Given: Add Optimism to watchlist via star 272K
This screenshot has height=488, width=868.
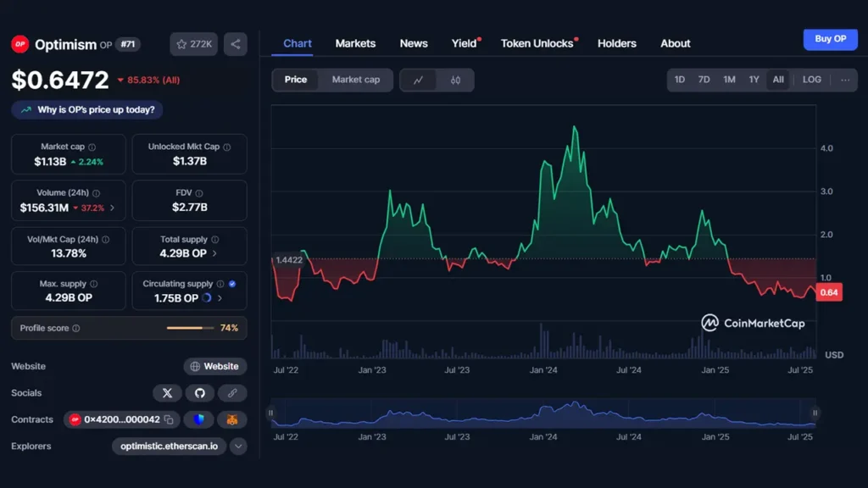Looking at the screenshot, I should coord(194,44).
